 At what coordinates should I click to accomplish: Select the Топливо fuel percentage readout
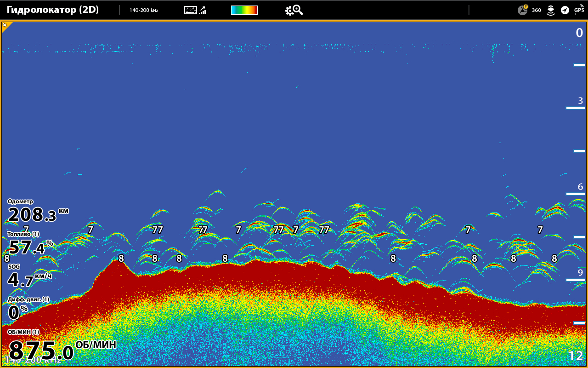point(30,245)
